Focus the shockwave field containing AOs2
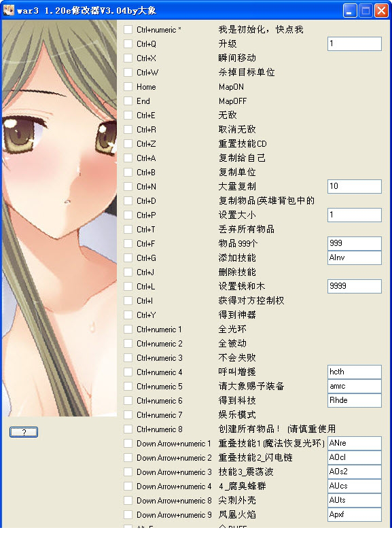 click(355, 472)
